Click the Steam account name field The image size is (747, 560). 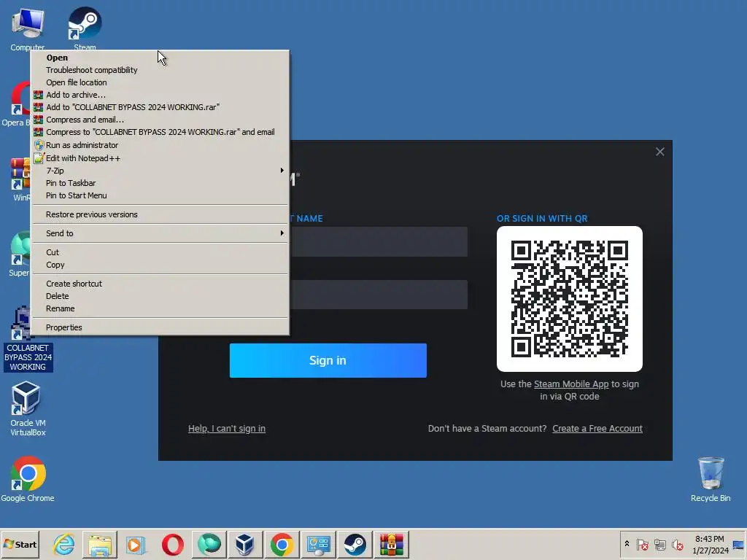coord(379,241)
